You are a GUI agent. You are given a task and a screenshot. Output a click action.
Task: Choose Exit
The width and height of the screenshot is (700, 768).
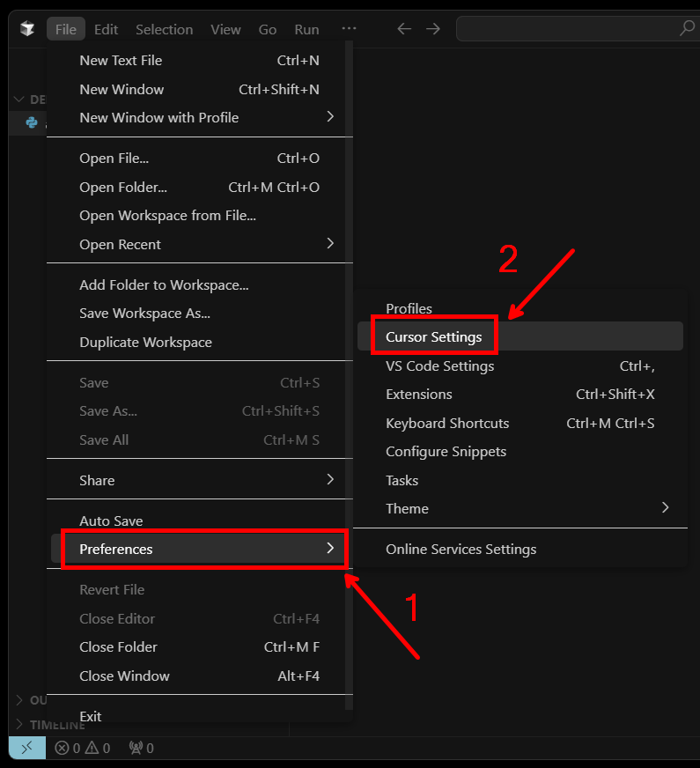199,716
